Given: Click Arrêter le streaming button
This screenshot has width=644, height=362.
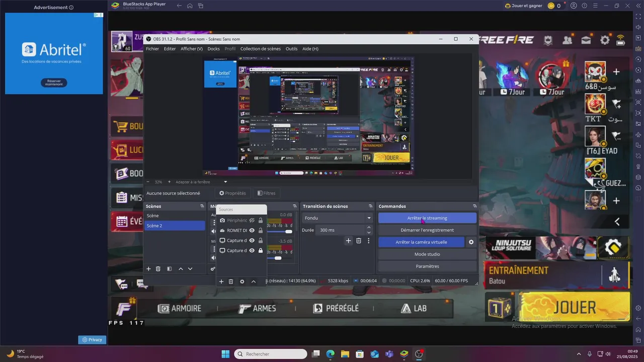Looking at the screenshot, I should click(x=427, y=218).
